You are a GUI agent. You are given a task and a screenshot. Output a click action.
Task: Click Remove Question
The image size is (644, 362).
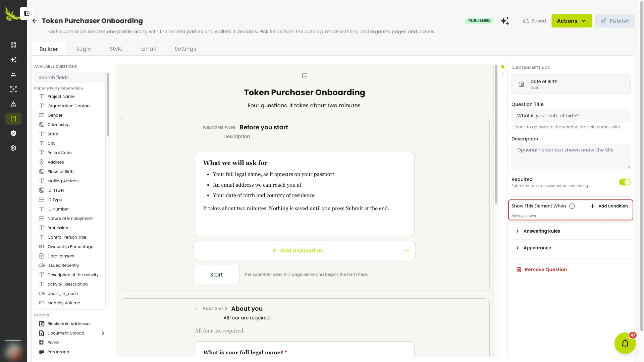pos(542,269)
